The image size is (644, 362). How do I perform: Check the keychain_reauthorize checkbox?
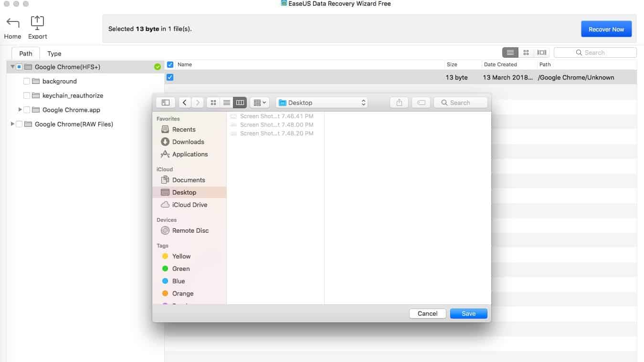click(x=27, y=95)
